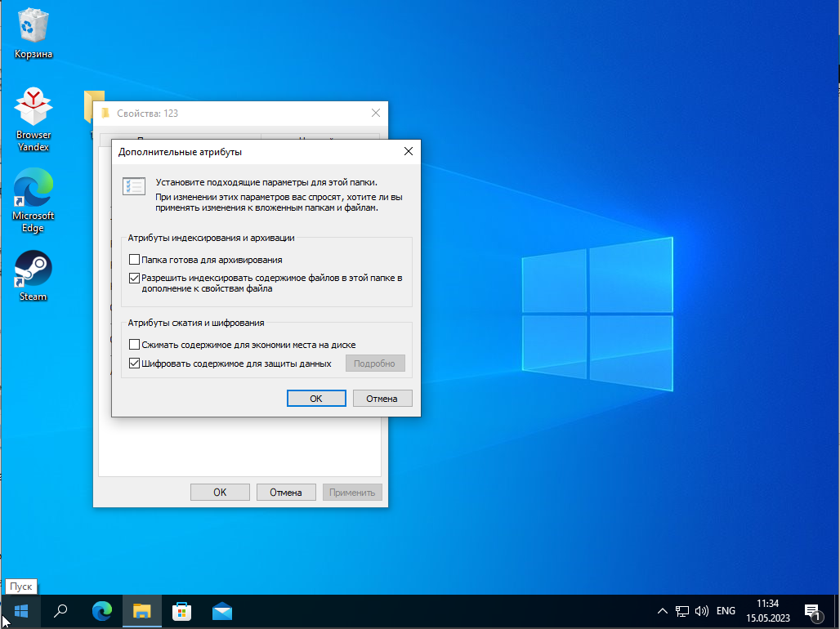The height and width of the screenshot is (629, 840).
Task: Open the Recycle Bin (Корзина) desktop icon
Action: pyautogui.click(x=34, y=33)
